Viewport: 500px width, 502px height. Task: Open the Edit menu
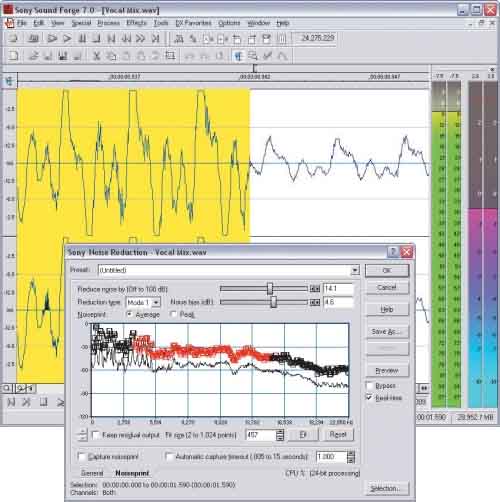pos(39,23)
